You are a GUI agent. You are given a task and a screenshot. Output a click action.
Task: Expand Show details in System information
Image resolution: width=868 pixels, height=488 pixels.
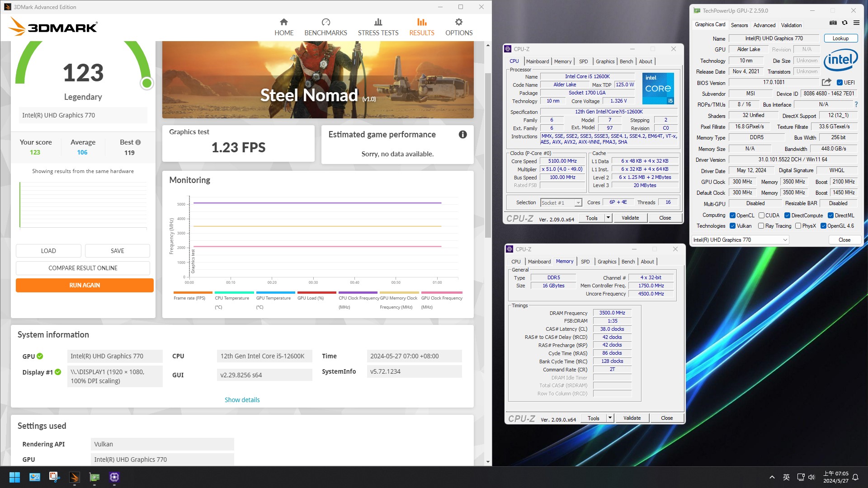click(x=242, y=400)
